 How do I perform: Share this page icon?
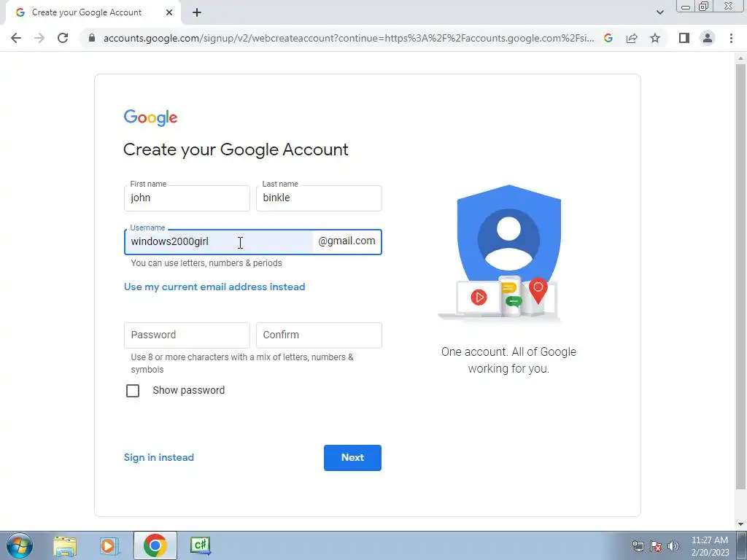632,38
